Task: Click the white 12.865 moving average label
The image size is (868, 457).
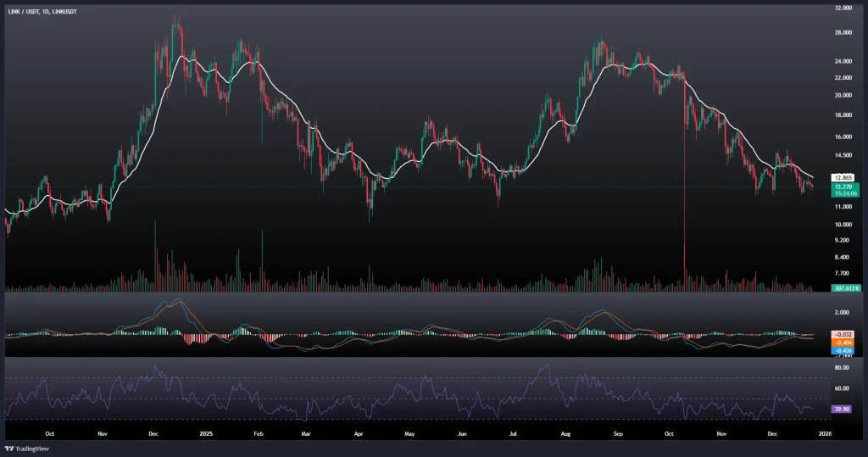Action: pos(843,177)
